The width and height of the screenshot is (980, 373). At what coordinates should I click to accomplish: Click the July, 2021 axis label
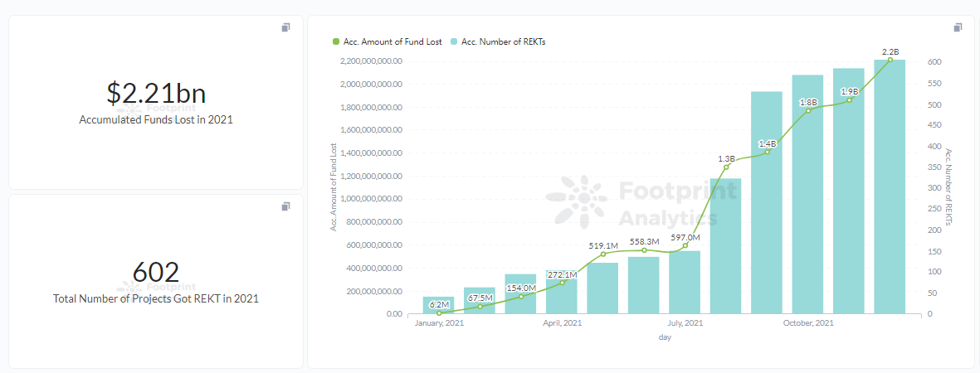[x=685, y=323]
